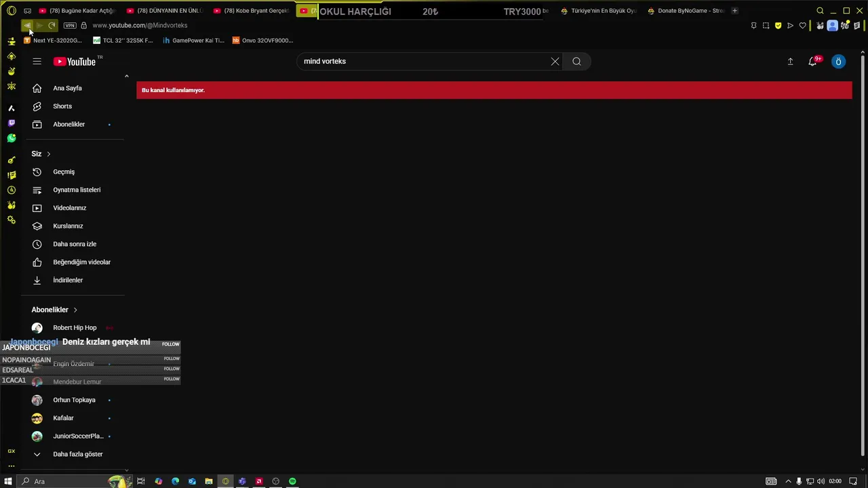Open Opera menu logo
Image resolution: width=868 pixels, height=488 pixels.
pos(12,11)
